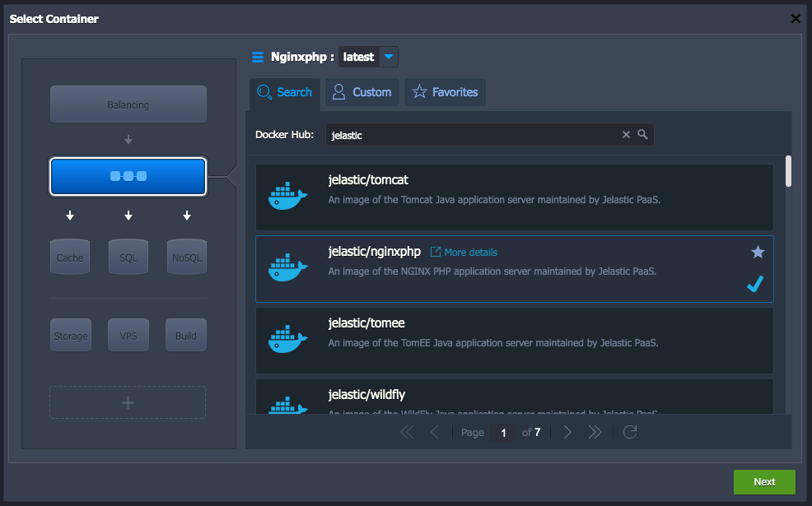Jump to last page with double chevron

[x=595, y=431]
